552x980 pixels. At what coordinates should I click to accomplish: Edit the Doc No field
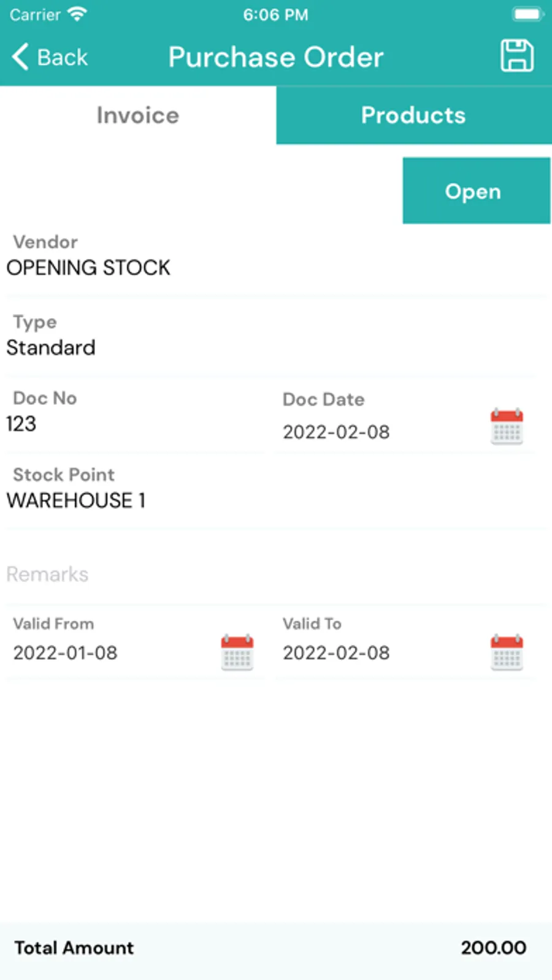tap(22, 424)
